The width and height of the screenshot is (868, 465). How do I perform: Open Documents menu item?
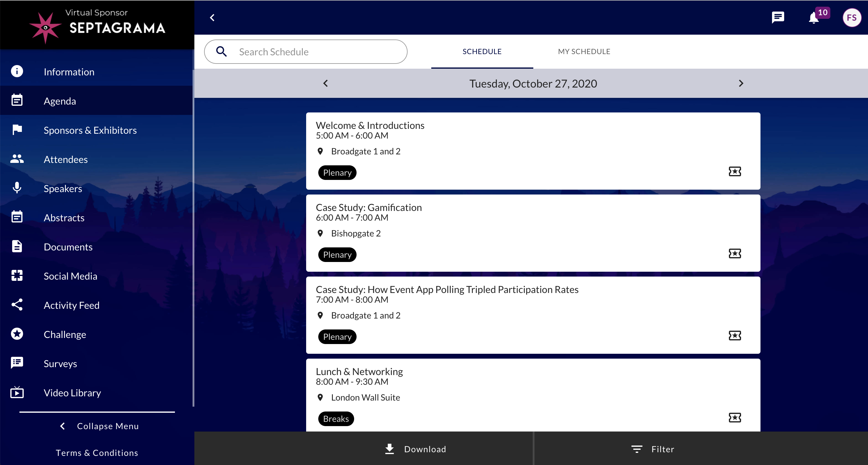[x=96, y=246]
